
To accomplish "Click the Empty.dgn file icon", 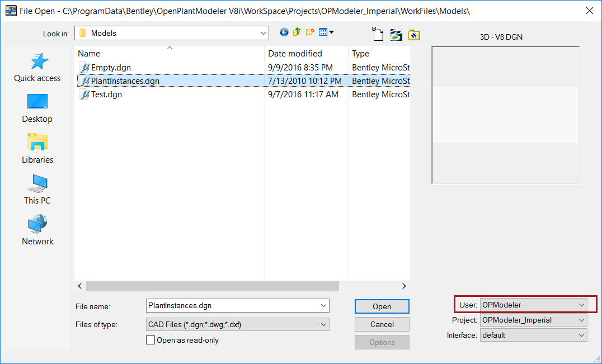I will click(84, 68).
